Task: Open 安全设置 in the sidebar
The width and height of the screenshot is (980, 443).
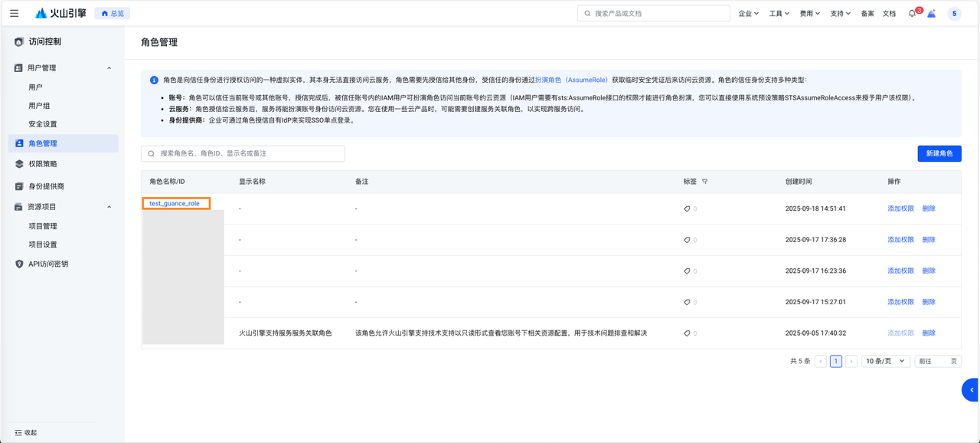Action: [x=43, y=124]
